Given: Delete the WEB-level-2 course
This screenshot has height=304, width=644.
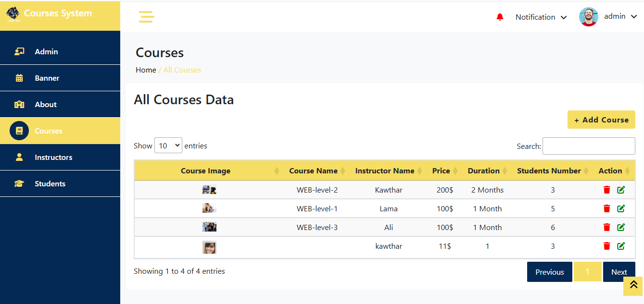Looking at the screenshot, I should click(606, 190).
